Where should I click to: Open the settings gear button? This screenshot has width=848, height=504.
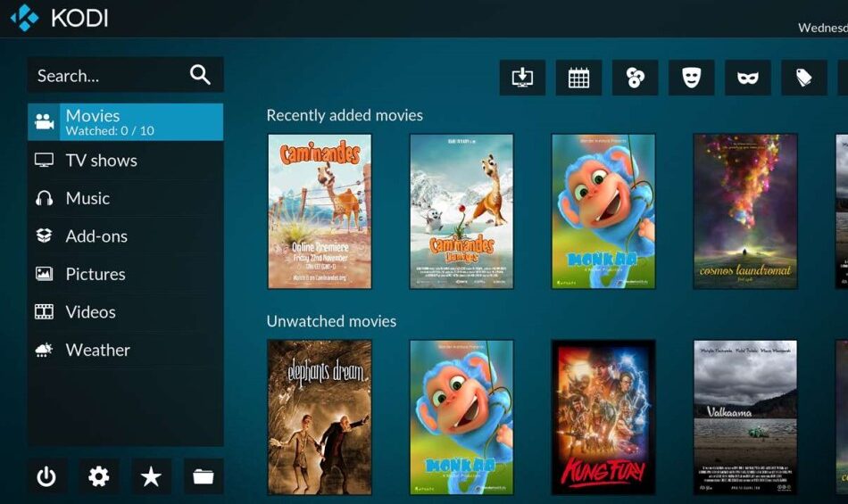click(x=98, y=476)
